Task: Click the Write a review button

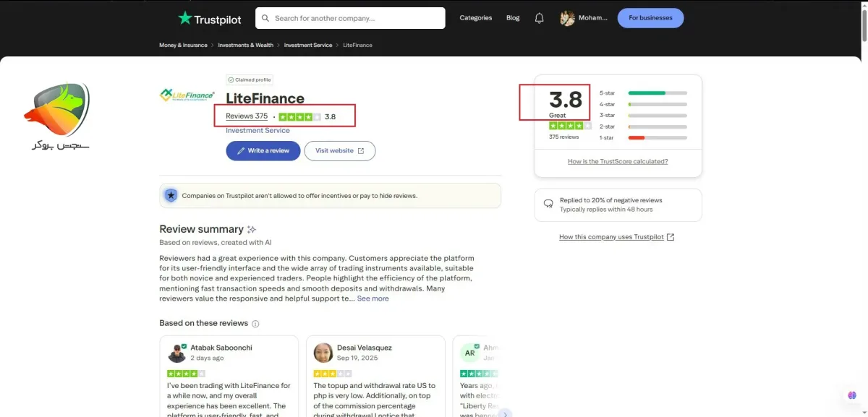Action: point(263,151)
